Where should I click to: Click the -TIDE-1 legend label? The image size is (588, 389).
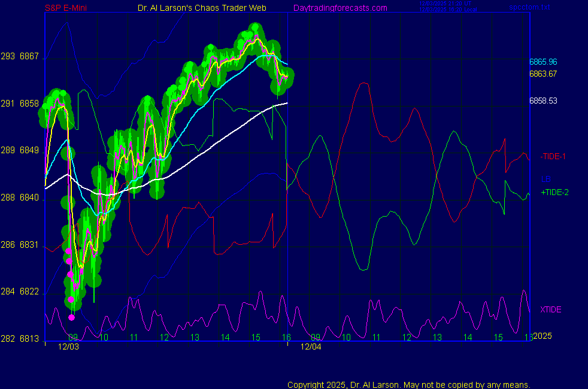coord(553,156)
